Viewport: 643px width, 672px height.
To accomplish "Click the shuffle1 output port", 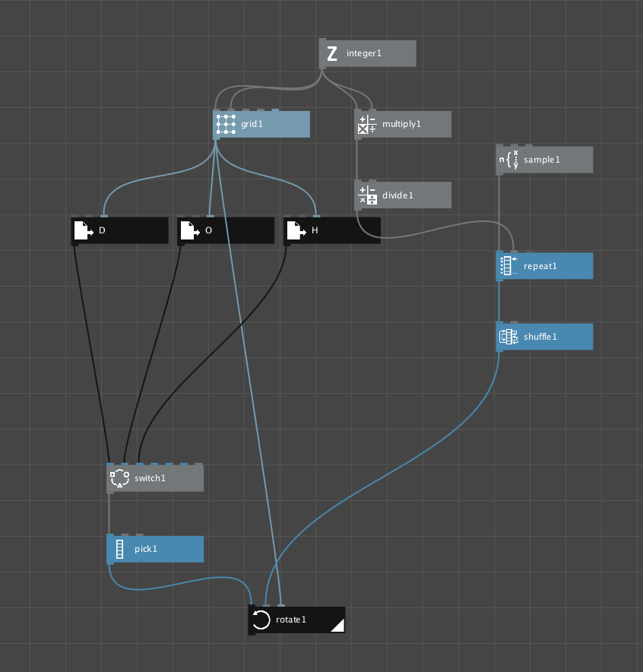I will 499,351.
